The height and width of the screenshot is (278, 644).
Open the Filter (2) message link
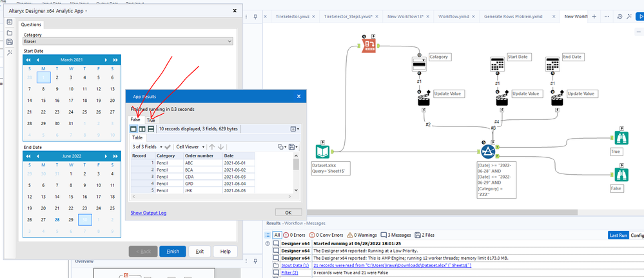(x=289, y=272)
